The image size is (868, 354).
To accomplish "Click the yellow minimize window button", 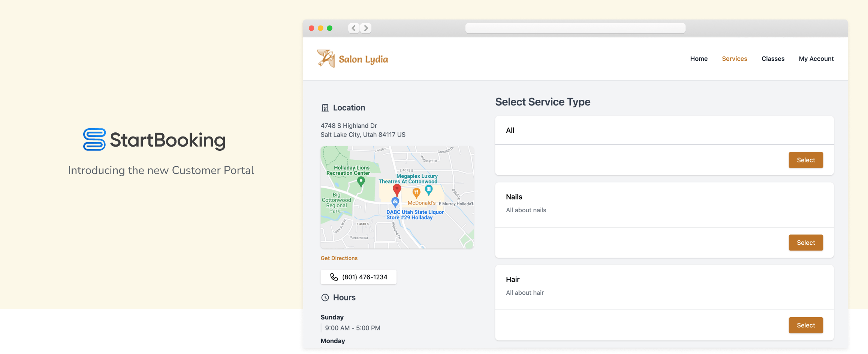I will [320, 28].
